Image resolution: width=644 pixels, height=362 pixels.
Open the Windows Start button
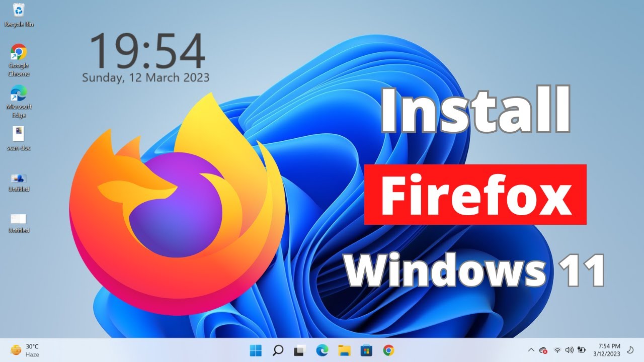click(x=256, y=350)
